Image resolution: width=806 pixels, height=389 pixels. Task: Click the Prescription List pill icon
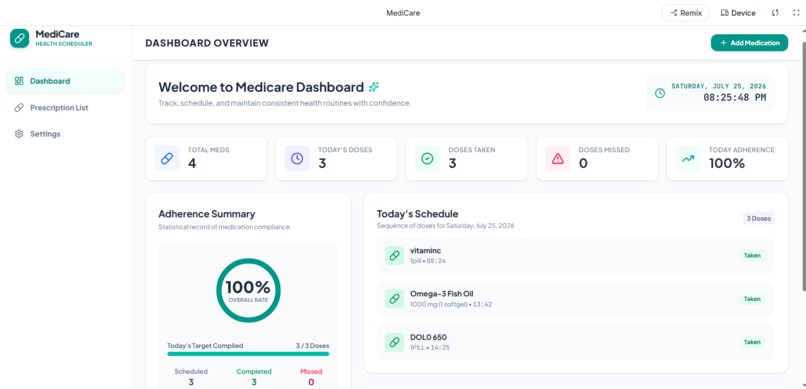point(19,108)
